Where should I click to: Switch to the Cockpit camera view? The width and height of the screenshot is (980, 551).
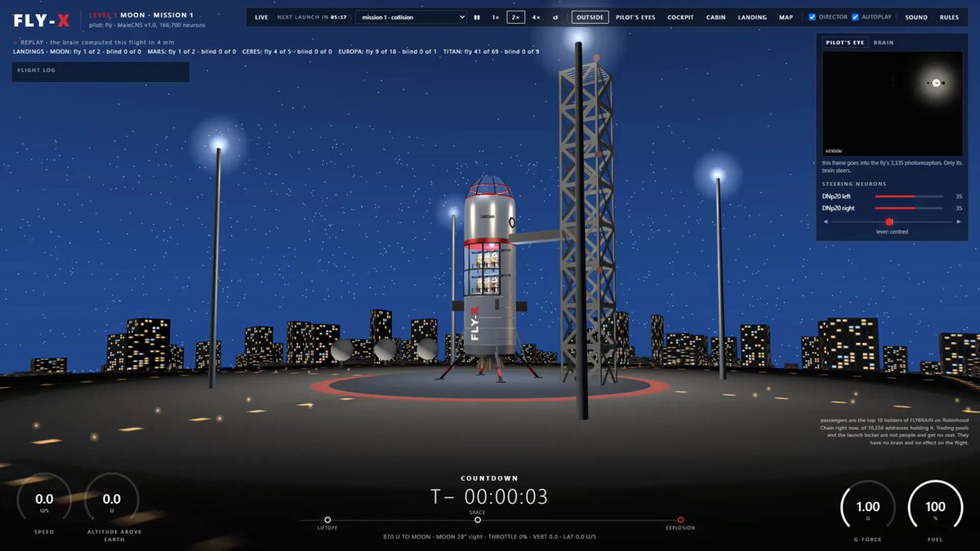pos(680,17)
